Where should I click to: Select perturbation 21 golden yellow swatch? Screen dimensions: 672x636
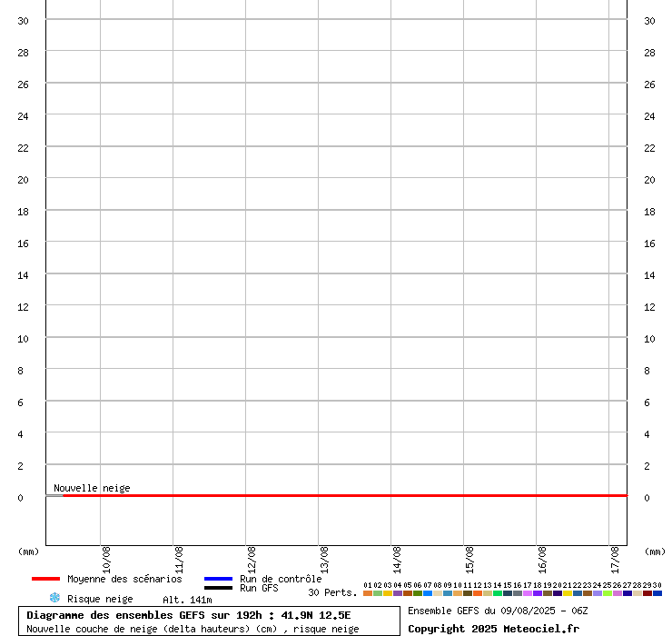(568, 593)
